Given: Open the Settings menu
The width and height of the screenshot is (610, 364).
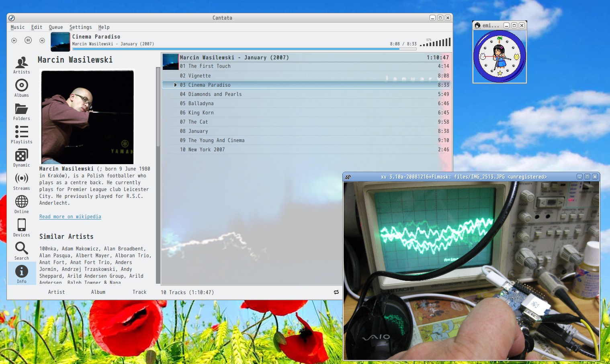Looking at the screenshot, I should [x=80, y=27].
